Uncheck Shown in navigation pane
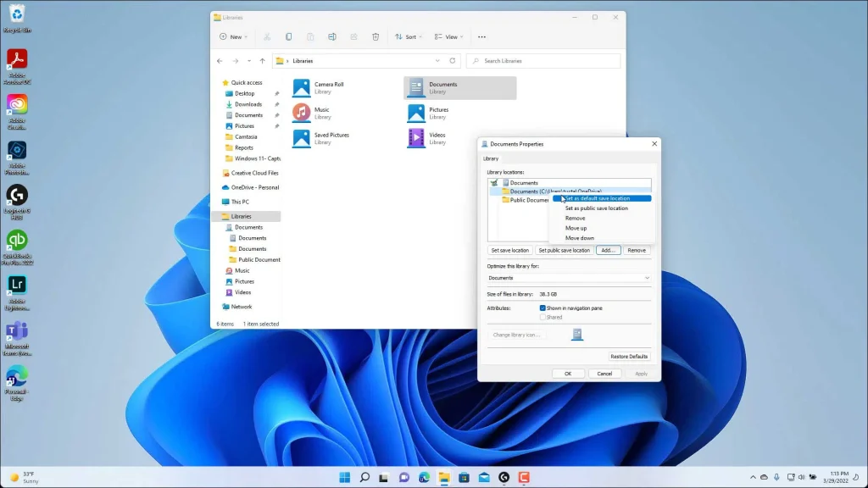The image size is (868, 488). coord(543,308)
